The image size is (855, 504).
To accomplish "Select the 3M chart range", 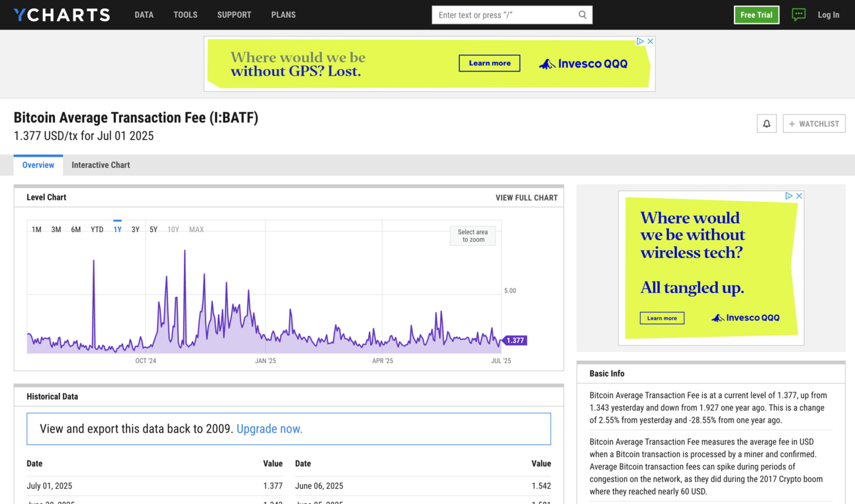I will (56, 230).
